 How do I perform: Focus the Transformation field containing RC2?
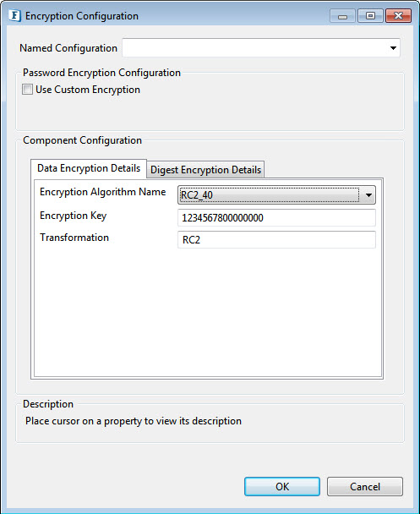[x=276, y=239]
